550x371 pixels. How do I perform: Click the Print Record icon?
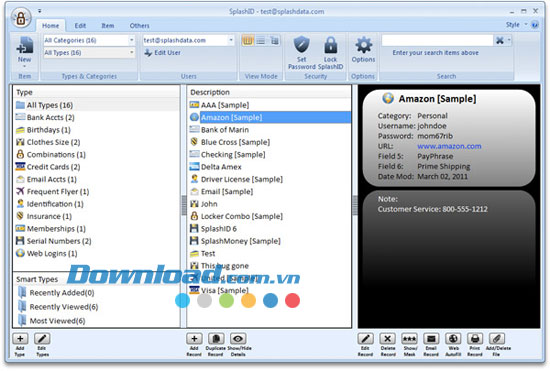pyautogui.click(x=475, y=338)
